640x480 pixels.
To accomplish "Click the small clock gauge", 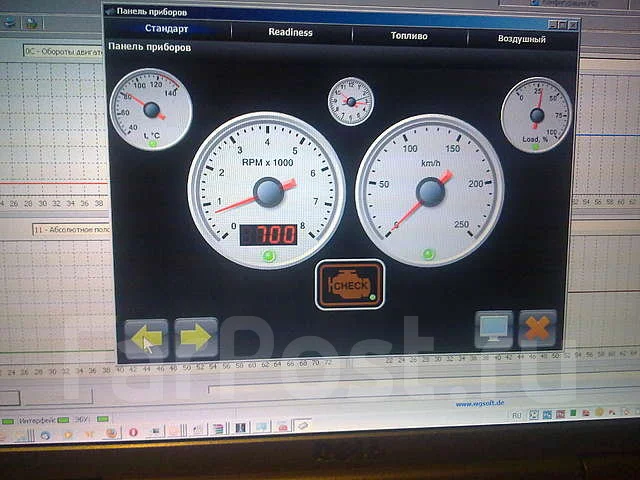I will [351, 101].
